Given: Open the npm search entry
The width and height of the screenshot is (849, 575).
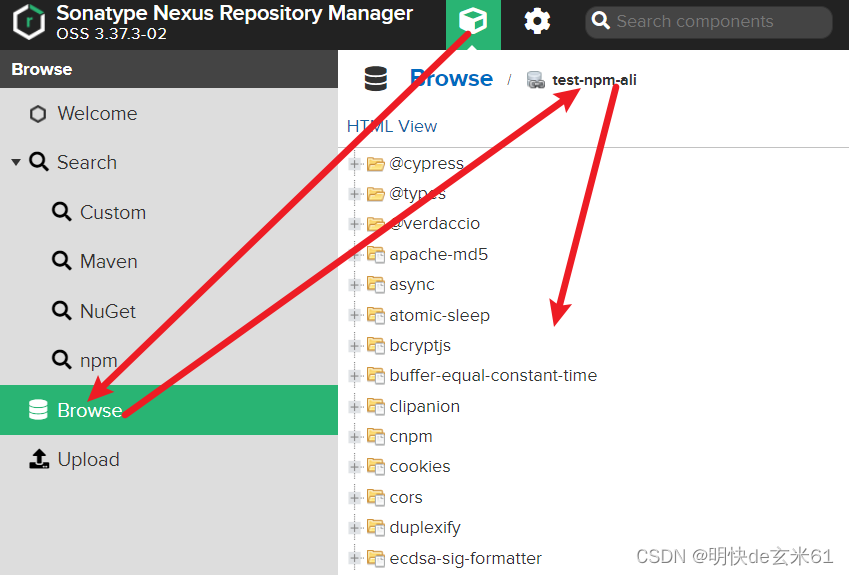Looking at the screenshot, I should (99, 361).
